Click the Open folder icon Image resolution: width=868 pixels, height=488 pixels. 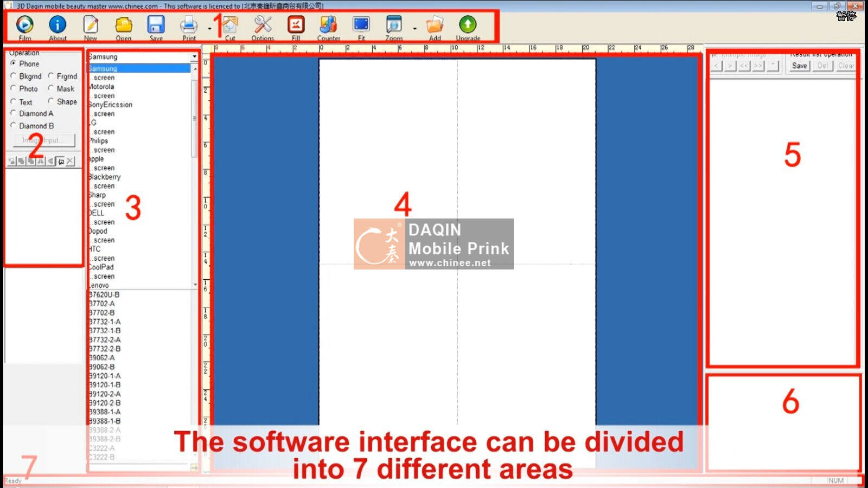[124, 24]
